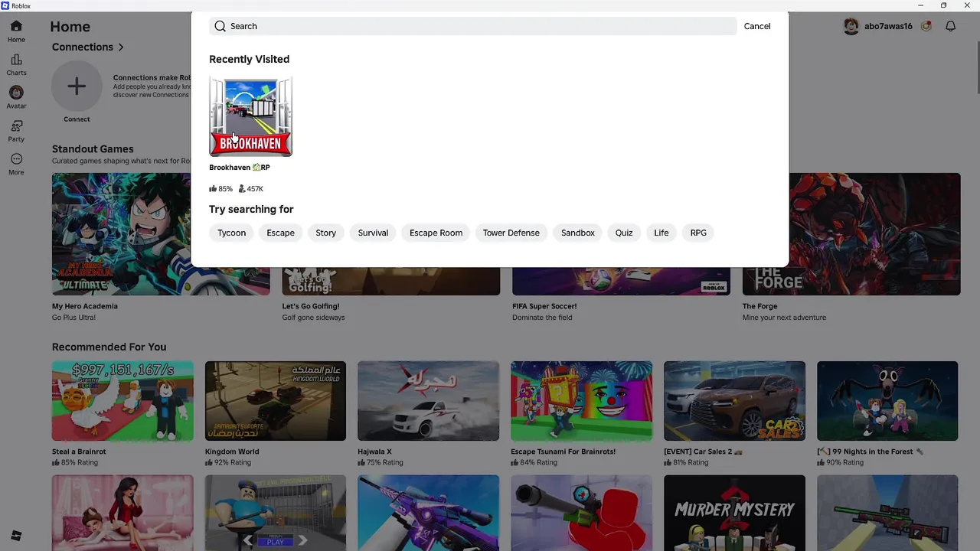Click the Roblox Studio icon at bottom left
The height and width of the screenshot is (551, 980).
(16, 536)
